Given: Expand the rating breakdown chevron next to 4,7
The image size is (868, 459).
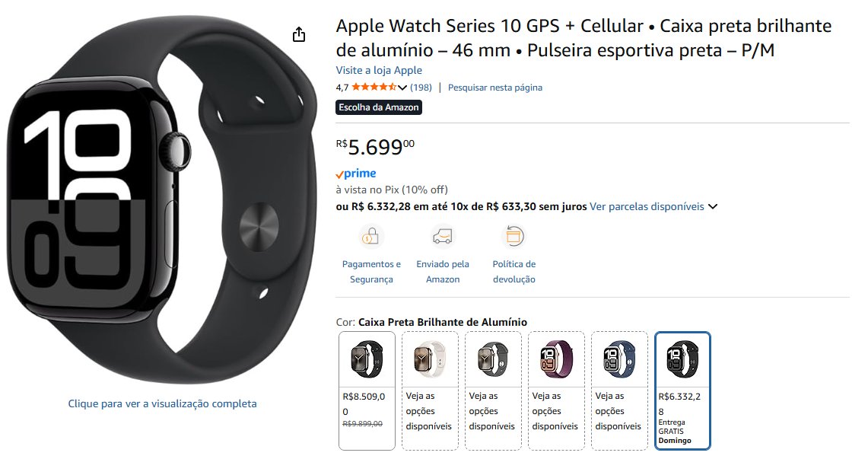Looking at the screenshot, I should coord(402,88).
